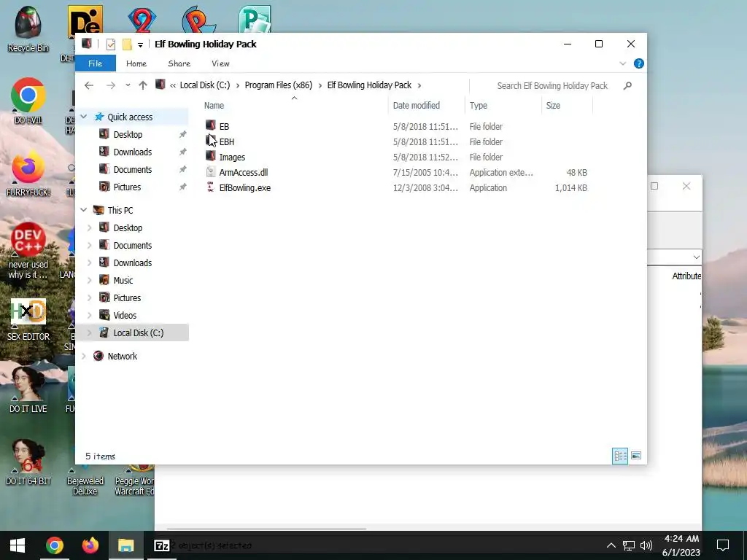
Task: Open pinned Desktop under Quick access
Action: pyautogui.click(x=128, y=134)
